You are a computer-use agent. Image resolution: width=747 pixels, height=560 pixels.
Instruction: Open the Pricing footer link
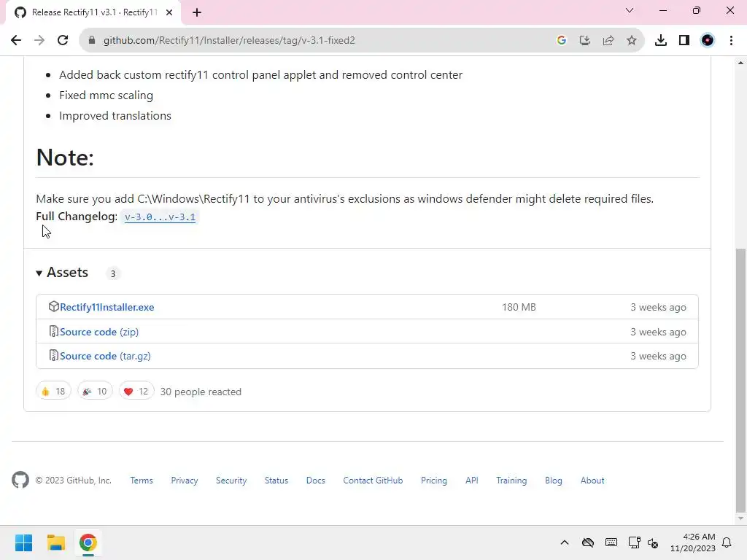(434, 481)
